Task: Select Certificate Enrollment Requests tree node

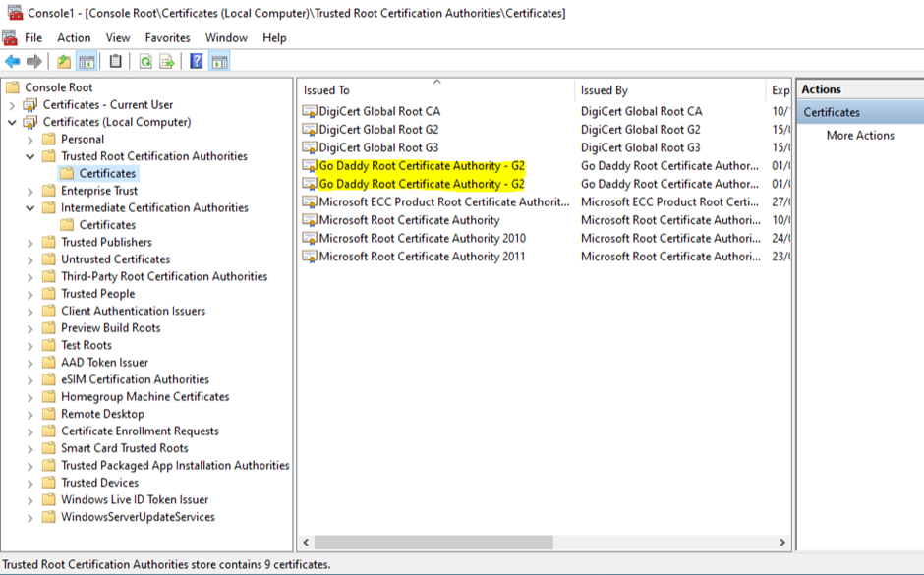Action: point(140,431)
